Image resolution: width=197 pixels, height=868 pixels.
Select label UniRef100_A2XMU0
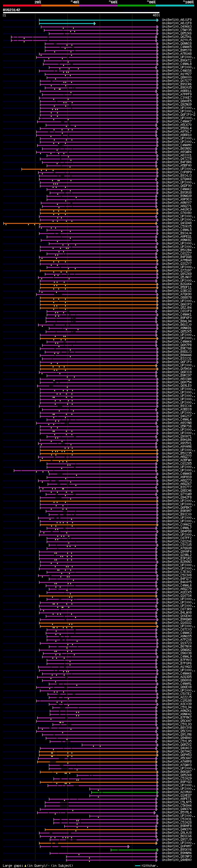point(177,792)
